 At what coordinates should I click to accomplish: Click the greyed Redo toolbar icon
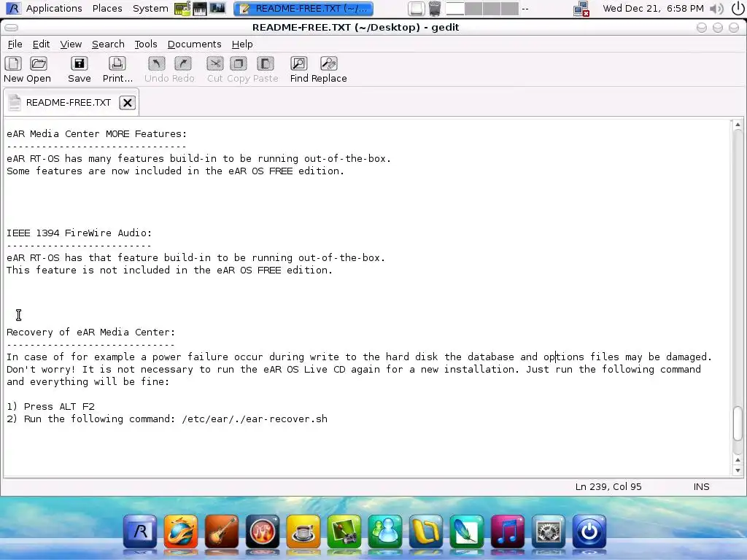[x=183, y=69]
